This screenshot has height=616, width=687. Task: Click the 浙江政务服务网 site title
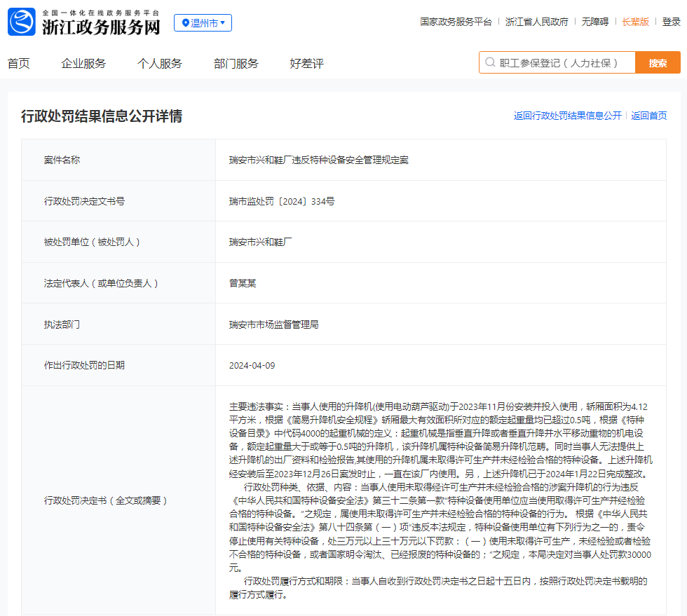point(101,27)
